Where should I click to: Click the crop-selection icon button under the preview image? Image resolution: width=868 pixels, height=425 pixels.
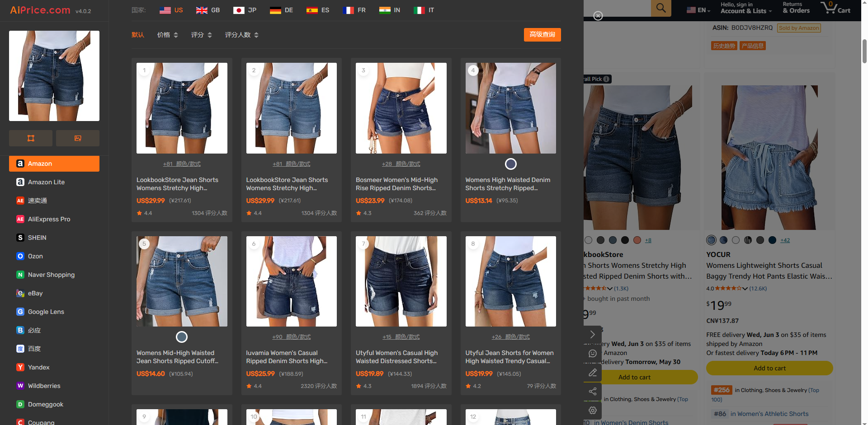pos(31,138)
